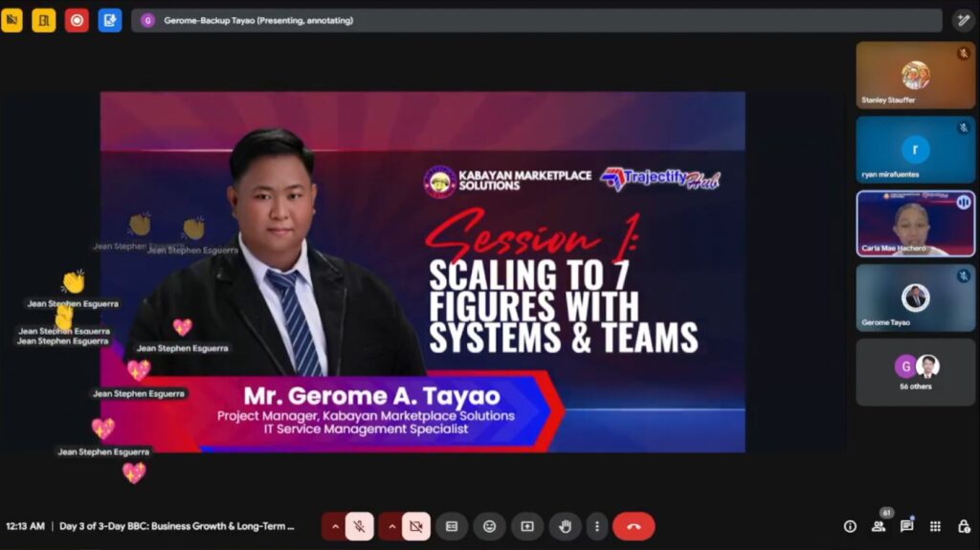This screenshot has width=980, height=550.
Task: Open meeting details info icon
Action: 850,526
